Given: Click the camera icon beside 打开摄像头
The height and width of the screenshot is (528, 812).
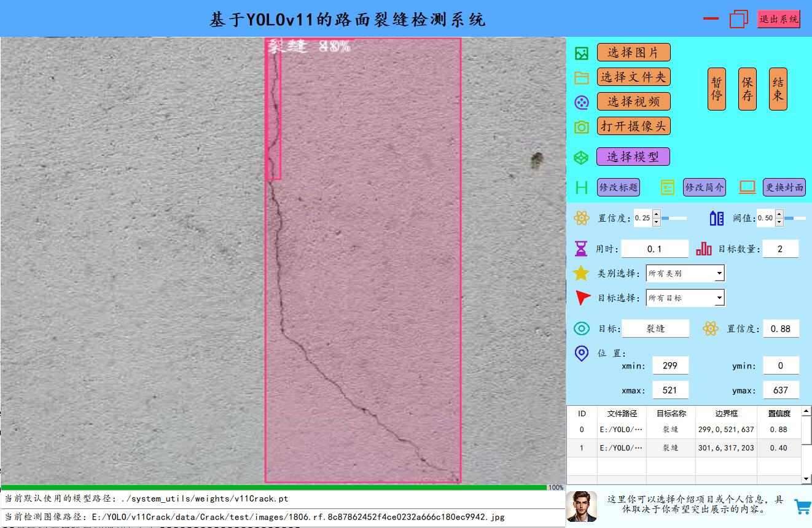Looking at the screenshot, I should click(581, 127).
